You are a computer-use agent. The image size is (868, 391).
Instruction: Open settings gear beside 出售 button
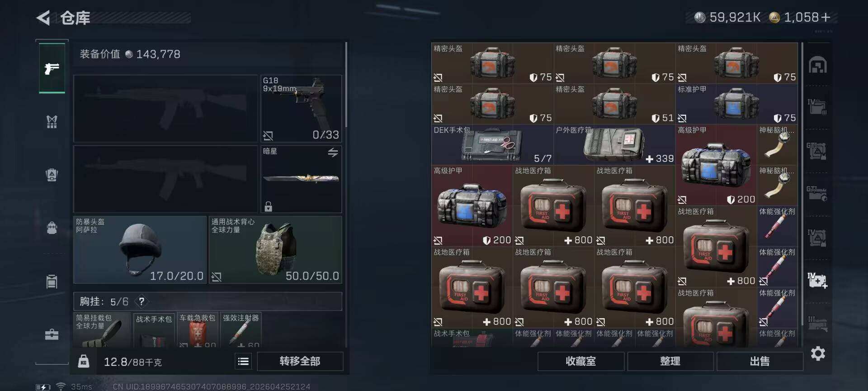[818, 353]
